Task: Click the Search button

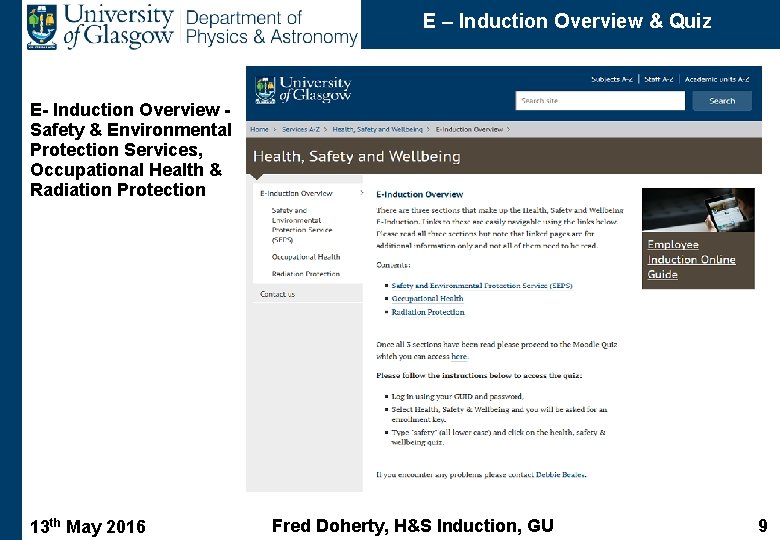Action: pyautogui.click(x=722, y=101)
